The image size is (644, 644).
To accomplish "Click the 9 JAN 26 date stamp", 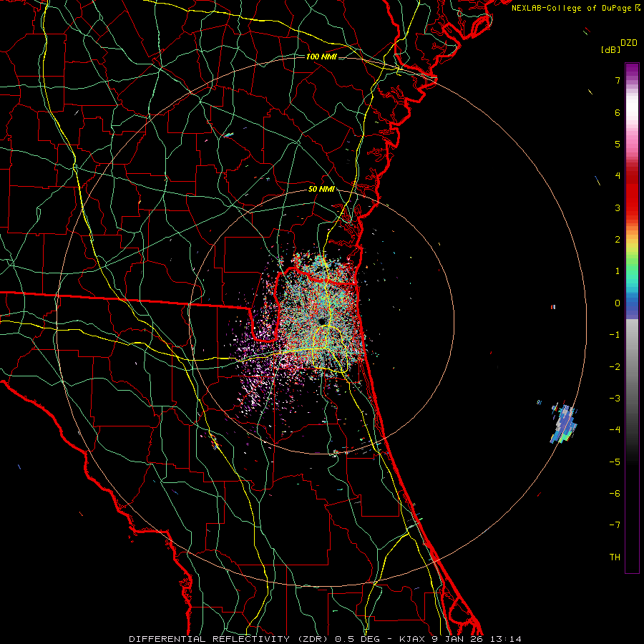I will click(457, 639).
